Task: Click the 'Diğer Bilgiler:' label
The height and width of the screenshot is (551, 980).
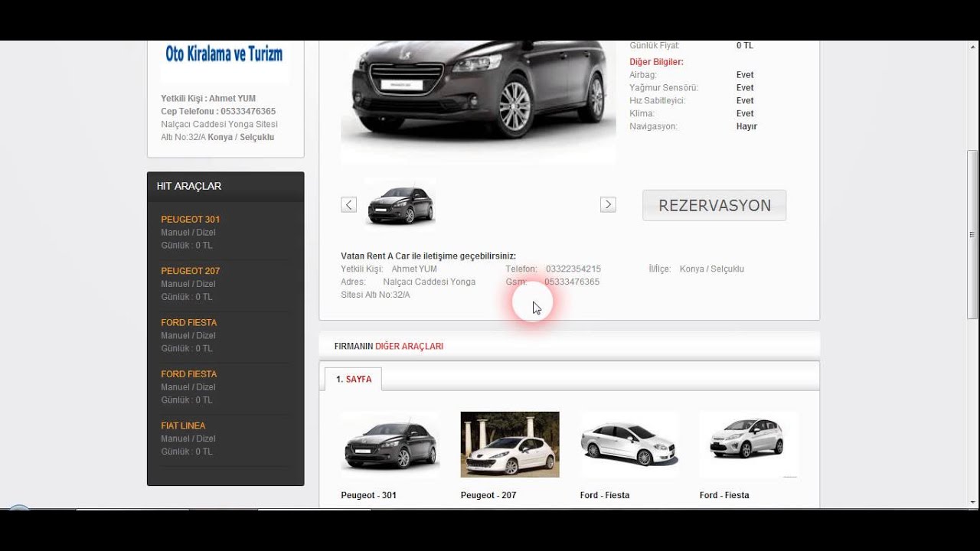Action: tap(656, 62)
